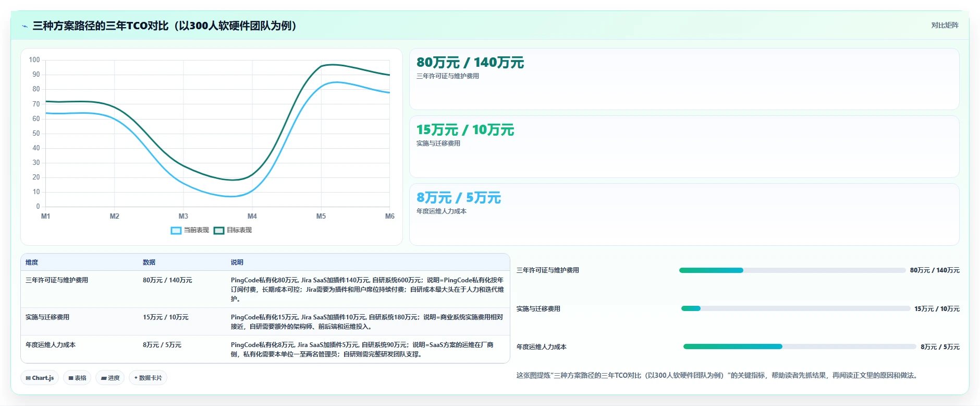Select the 数据卡片 tag chip

pos(148,378)
